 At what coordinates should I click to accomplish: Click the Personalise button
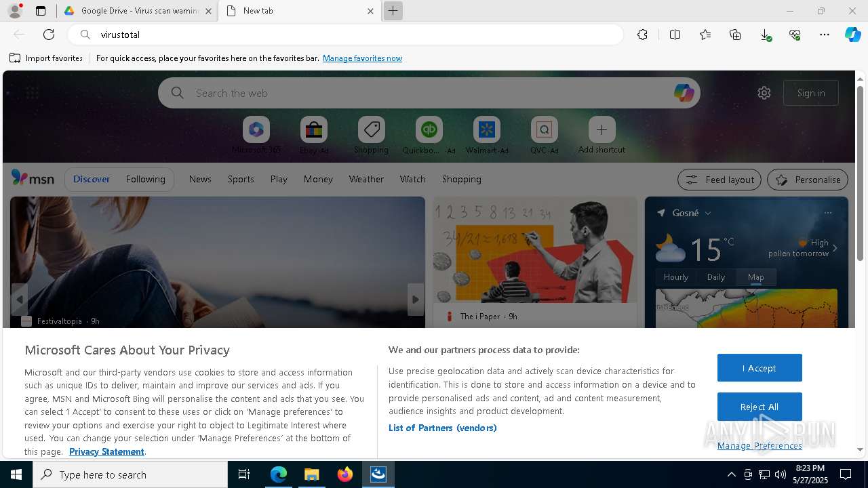(808, 180)
